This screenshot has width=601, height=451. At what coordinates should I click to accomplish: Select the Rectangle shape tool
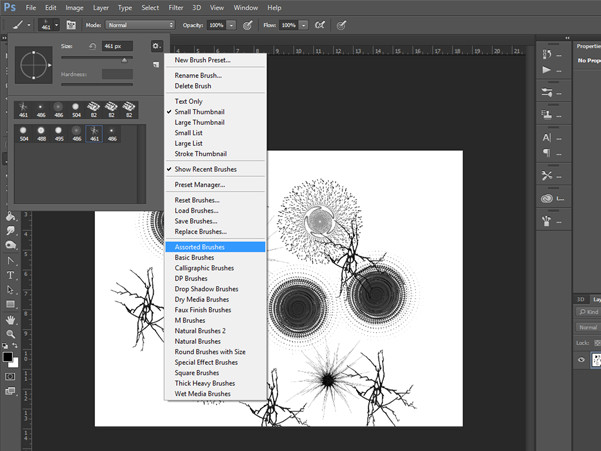pyautogui.click(x=10, y=305)
